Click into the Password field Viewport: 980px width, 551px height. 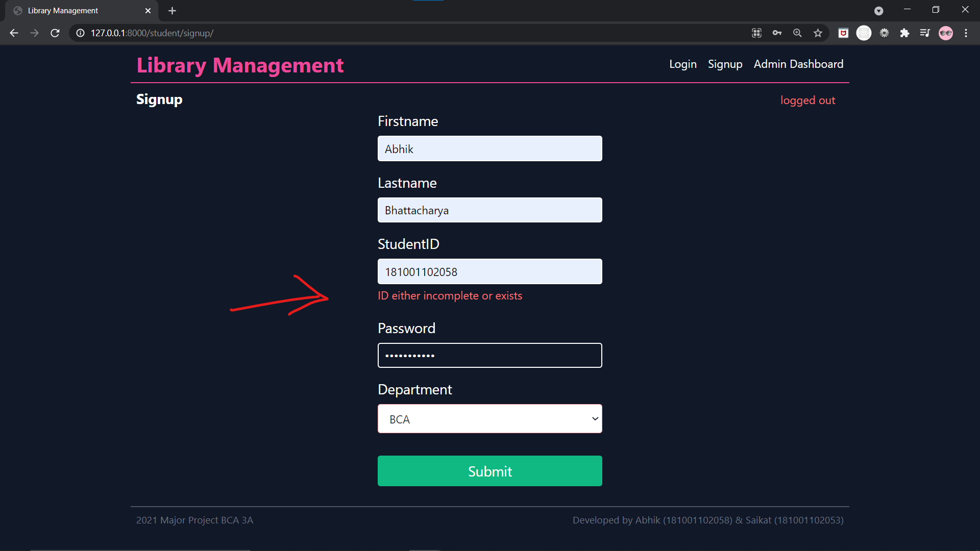489,356
